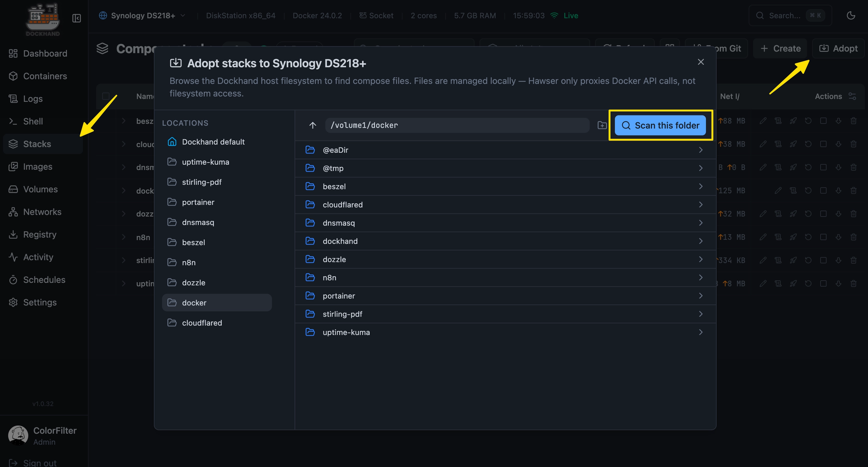Close the Adopt stacks dialog
This screenshot has height=467, width=868.
pos(701,62)
